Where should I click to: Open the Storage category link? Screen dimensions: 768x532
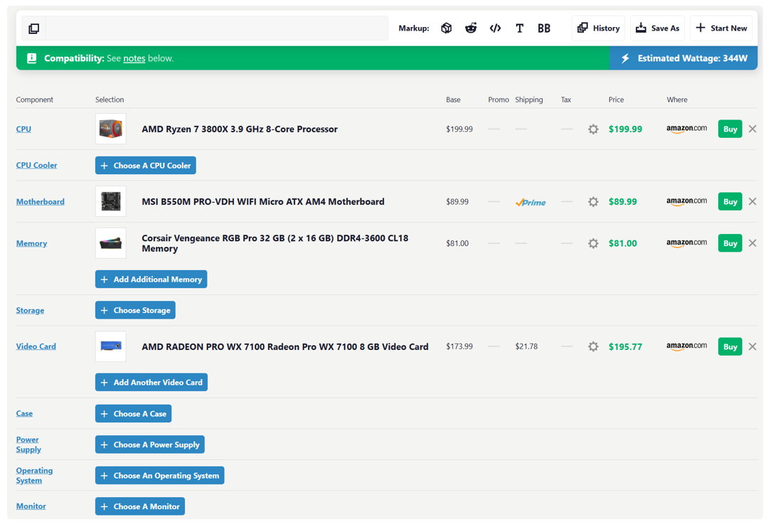pos(30,310)
